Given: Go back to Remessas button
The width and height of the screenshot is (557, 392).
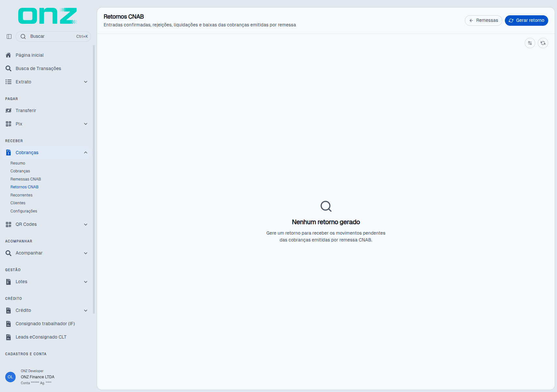Looking at the screenshot, I should (483, 21).
